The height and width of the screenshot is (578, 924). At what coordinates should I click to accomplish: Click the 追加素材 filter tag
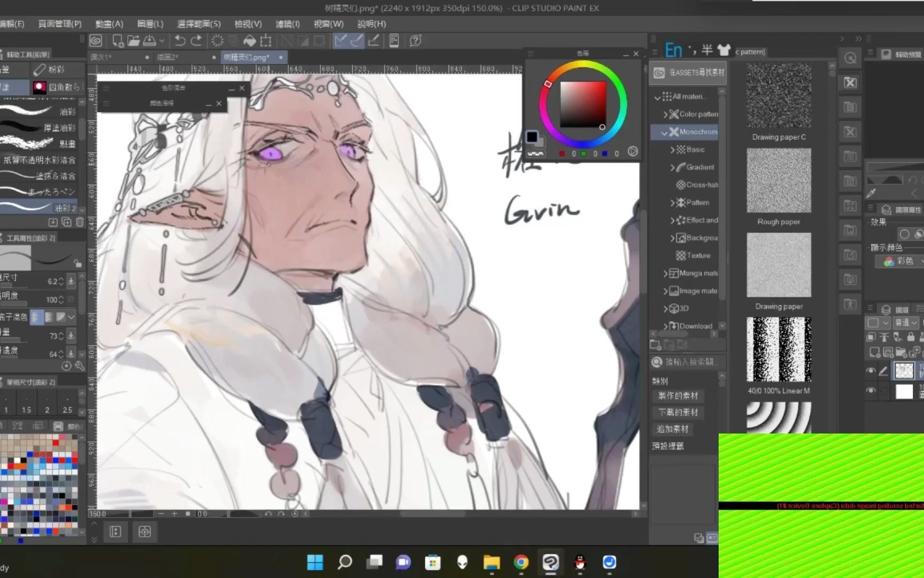click(x=673, y=429)
